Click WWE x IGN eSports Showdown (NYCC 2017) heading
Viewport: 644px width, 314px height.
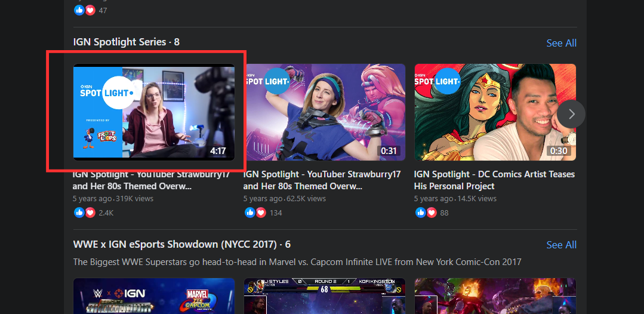[181, 244]
